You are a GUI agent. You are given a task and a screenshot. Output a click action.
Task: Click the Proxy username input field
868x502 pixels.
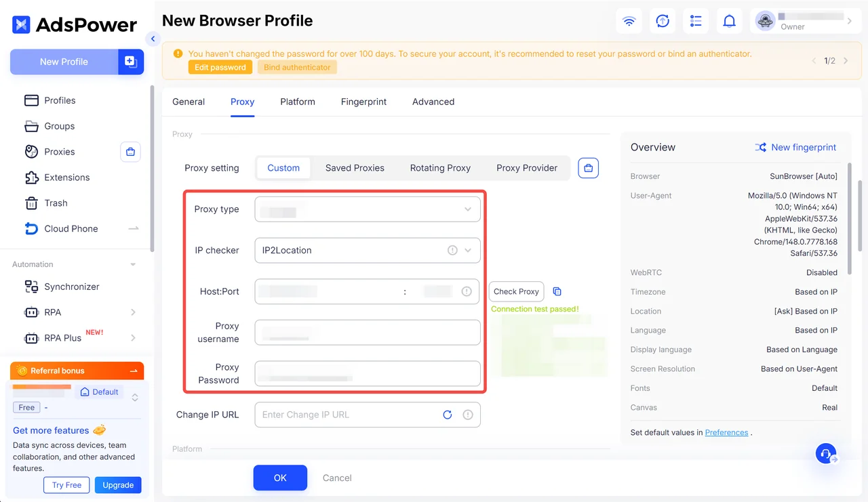[x=368, y=333]
